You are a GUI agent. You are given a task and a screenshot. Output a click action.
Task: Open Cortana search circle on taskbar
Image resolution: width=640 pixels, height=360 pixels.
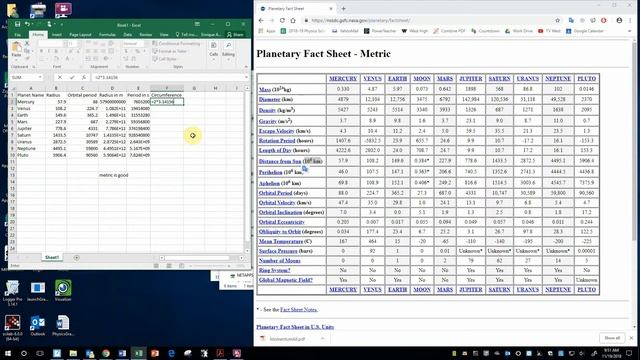[24, 353]
